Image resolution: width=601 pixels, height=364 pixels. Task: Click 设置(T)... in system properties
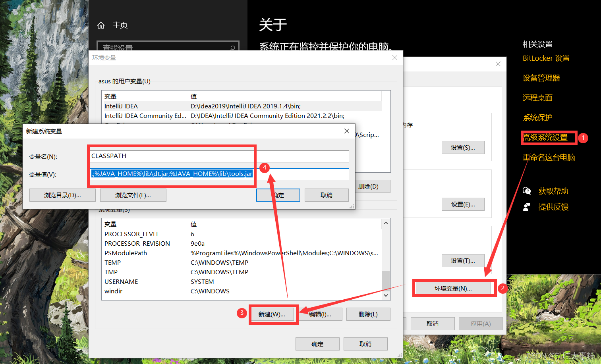[463, 260]
